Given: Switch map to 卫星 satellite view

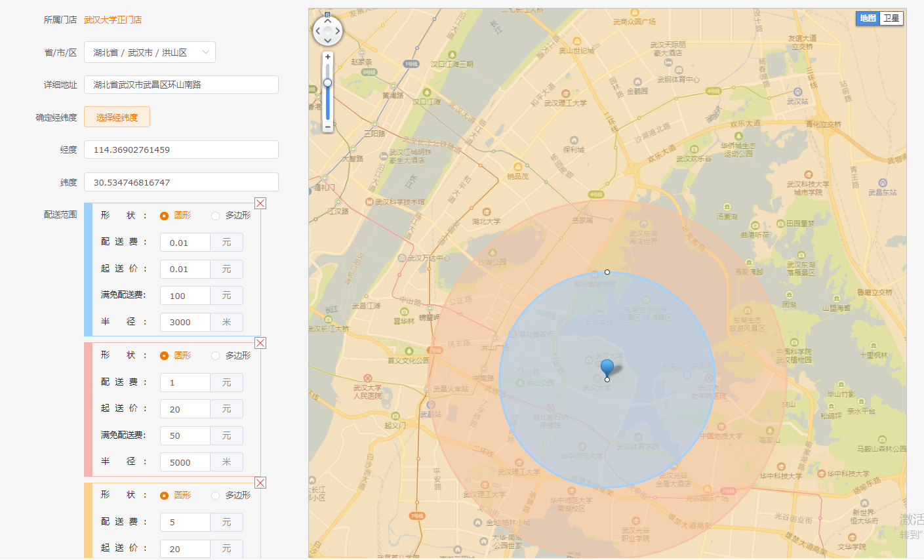Looking at the screenshot, I should pyautogui.click(x=891, y=18).
